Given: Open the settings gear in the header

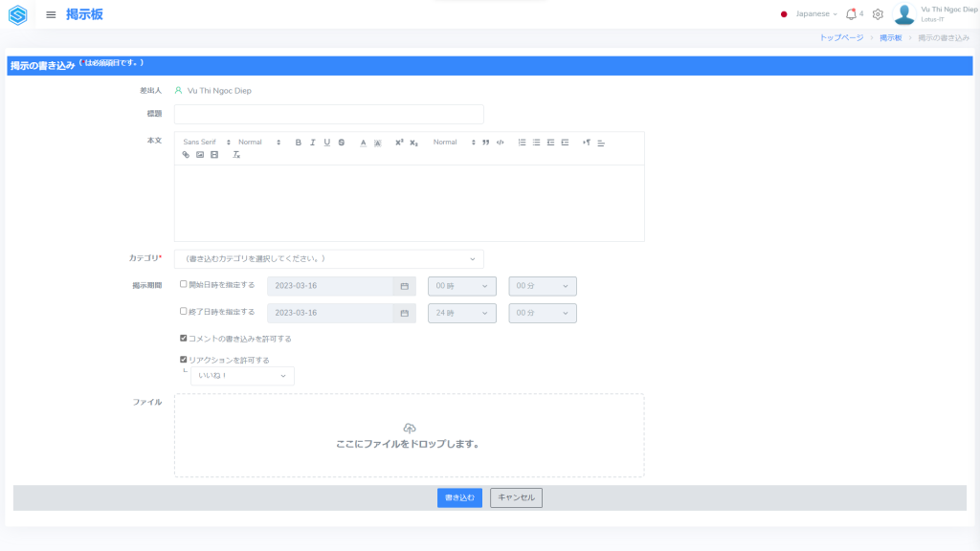Looking at the screenshot, I should (878, 14).
